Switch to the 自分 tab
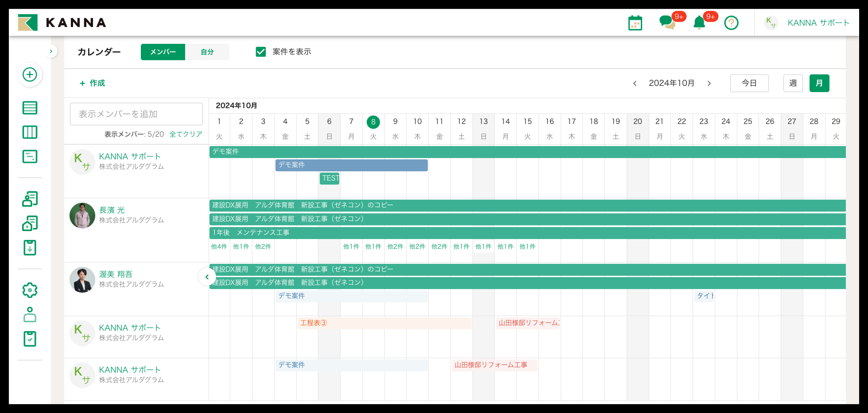This screenshot has height=413, width=868. pyautogui.click(x=207, y=52)
